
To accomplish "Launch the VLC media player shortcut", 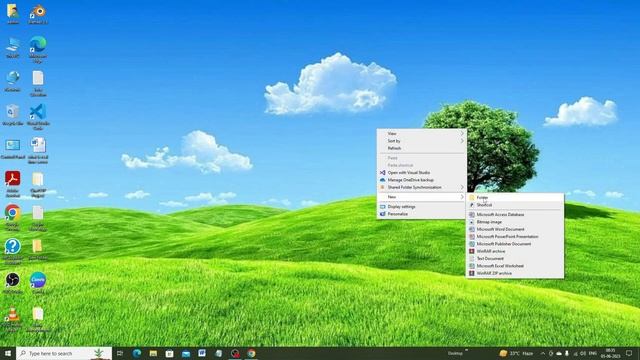I will click(13, 318).
